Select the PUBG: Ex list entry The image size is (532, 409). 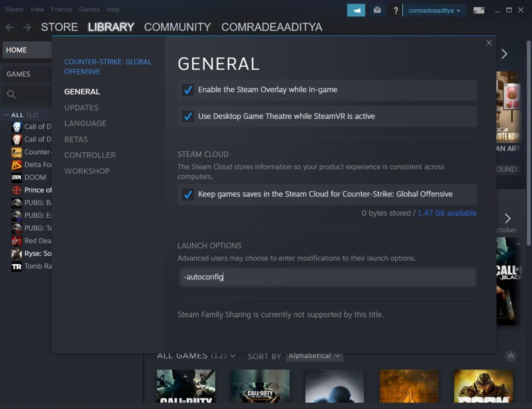(31, 216)
